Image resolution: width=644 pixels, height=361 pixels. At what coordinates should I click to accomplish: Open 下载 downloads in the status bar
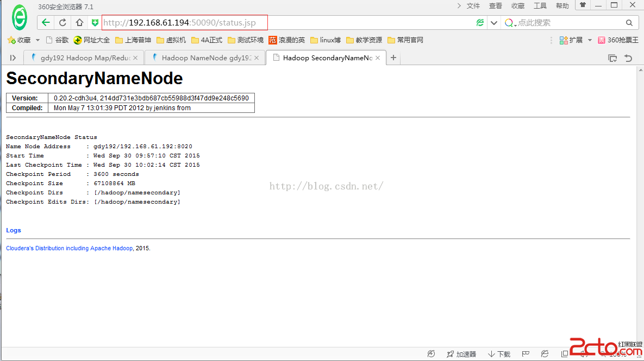[x=499, y=354]
